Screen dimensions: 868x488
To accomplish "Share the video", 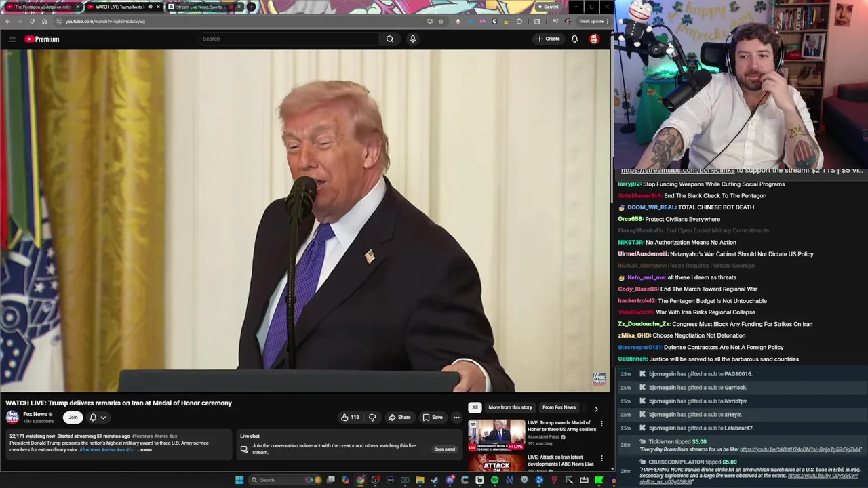I will click(399, 417).
